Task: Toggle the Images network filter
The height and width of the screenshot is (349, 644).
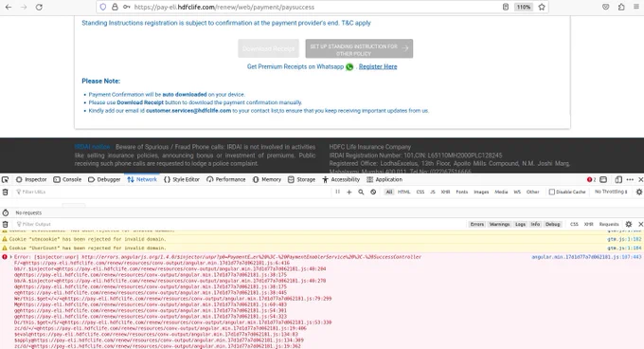Action: pos(481,192)
